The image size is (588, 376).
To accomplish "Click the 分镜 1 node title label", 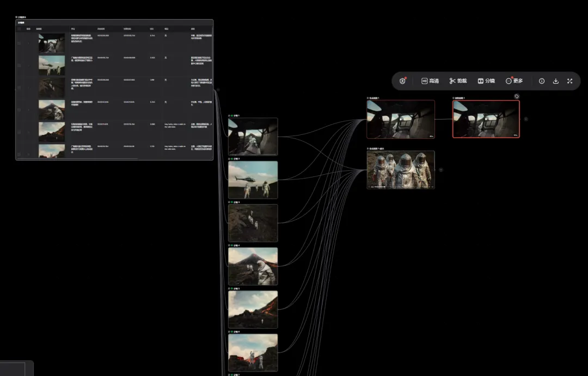I will click(236, 116).
